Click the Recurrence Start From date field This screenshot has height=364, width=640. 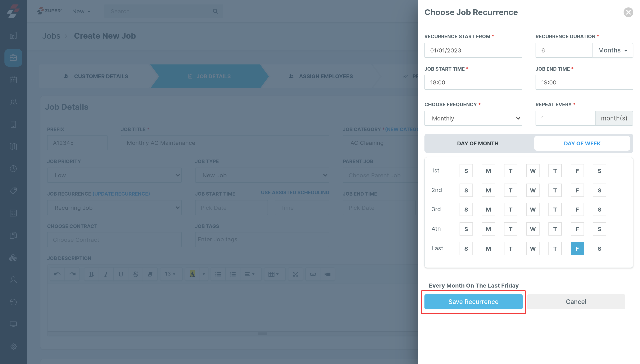(x=473, y=50)
